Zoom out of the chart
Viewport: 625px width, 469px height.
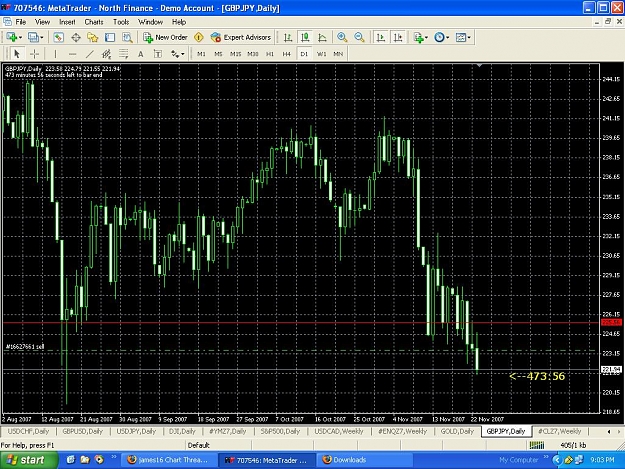coord(359,37)
